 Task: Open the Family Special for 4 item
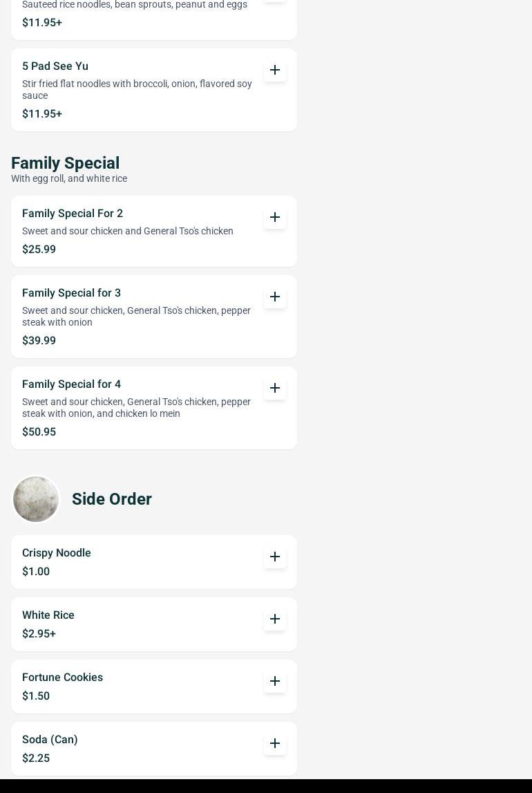point(71,384)
